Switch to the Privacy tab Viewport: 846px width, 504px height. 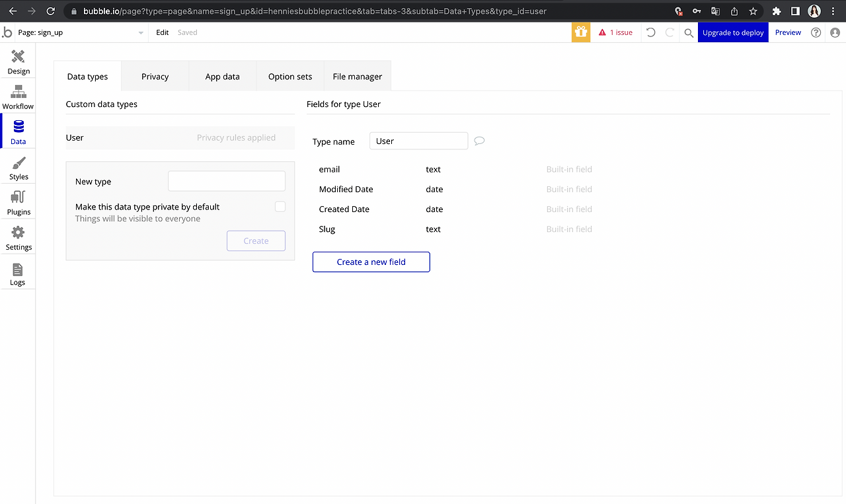click(x=155, y=77)
